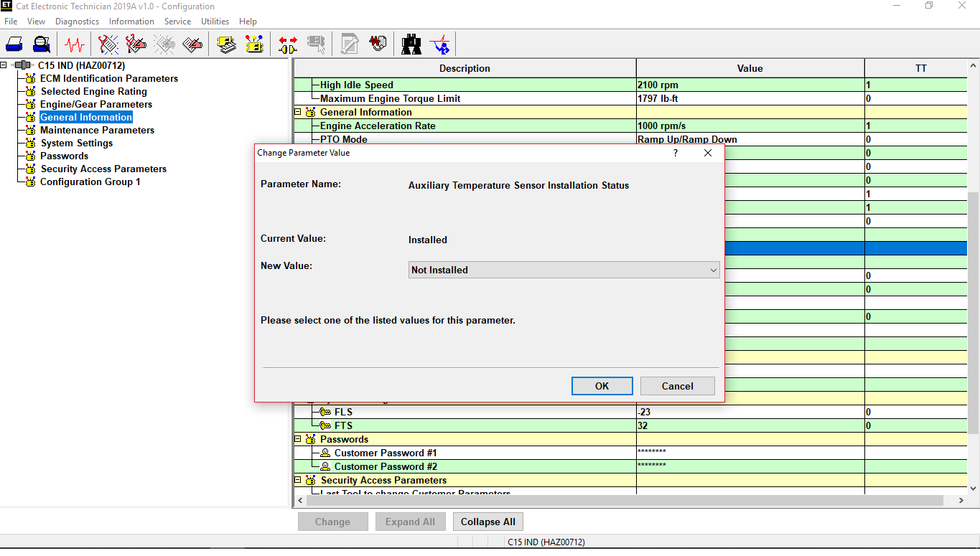Click the person icon beside Customer Password #1
980x556 pixels.
pyautogui.click(x=324, y=453)
